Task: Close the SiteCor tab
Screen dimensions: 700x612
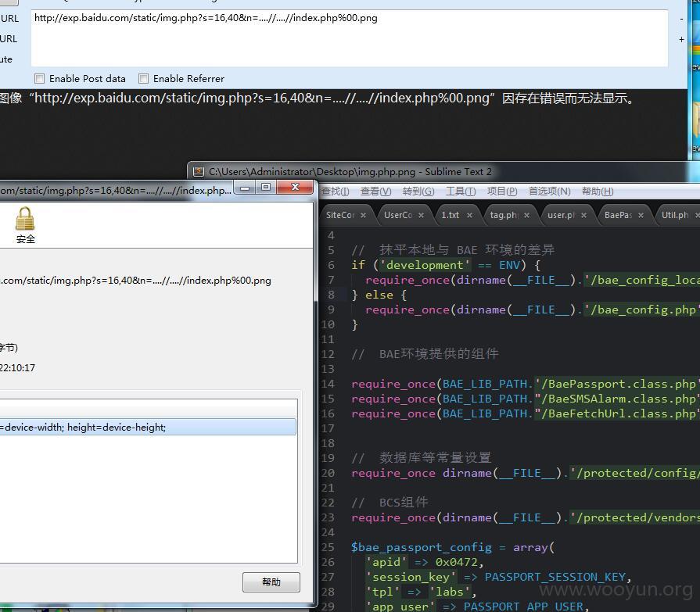Action: point(364,216)
